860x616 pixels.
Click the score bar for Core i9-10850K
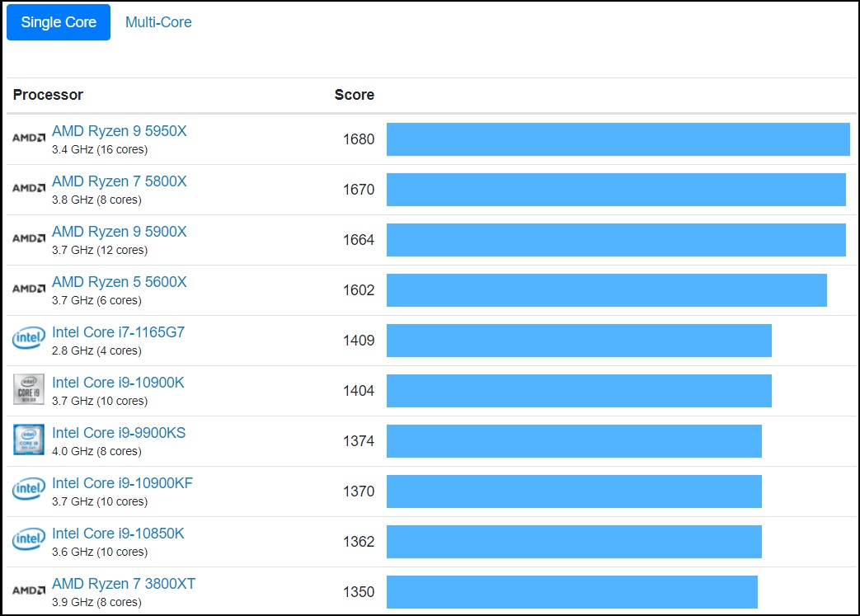574,542
